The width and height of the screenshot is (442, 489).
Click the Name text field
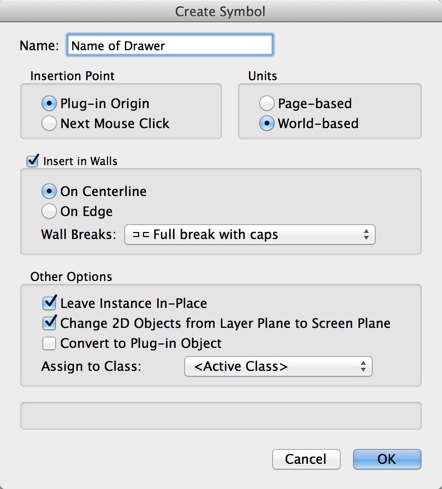(170, 45)
